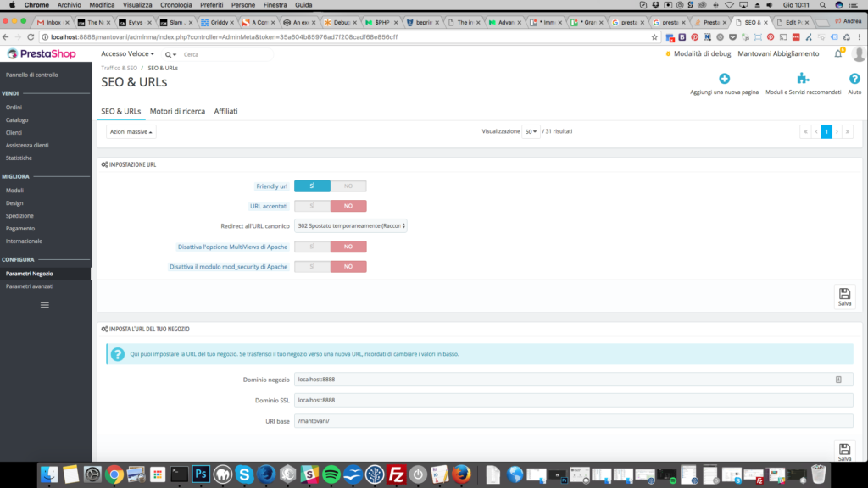Open Ordini in sidebar

pos(14,108)
